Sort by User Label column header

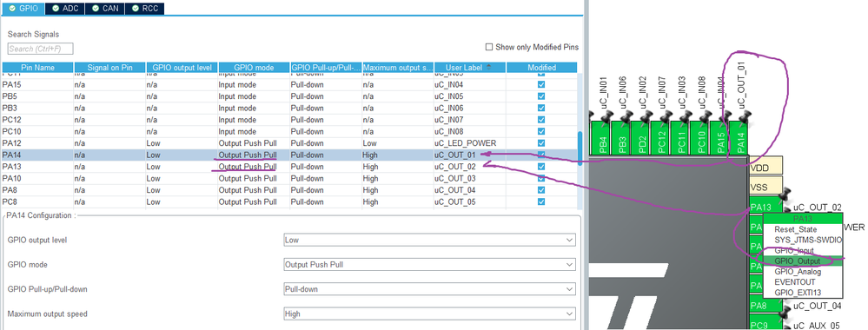coord(469,68)
